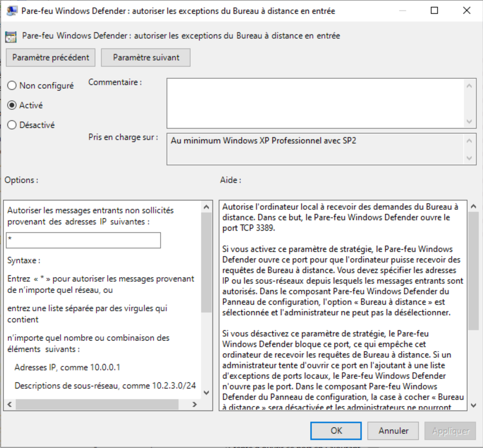Go to "Paramètre suivant"
Viewport: 483px width, 448px height.
click(146, 58)
